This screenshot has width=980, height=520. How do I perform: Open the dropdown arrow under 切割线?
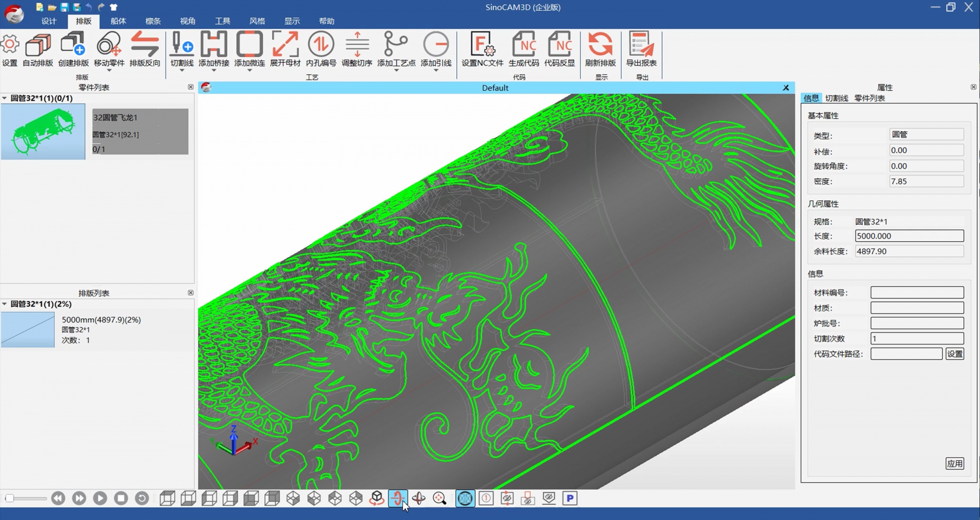point(182,71)
